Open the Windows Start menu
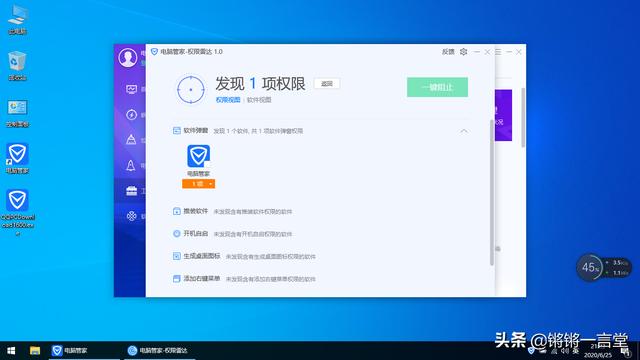 coord(11,351)
